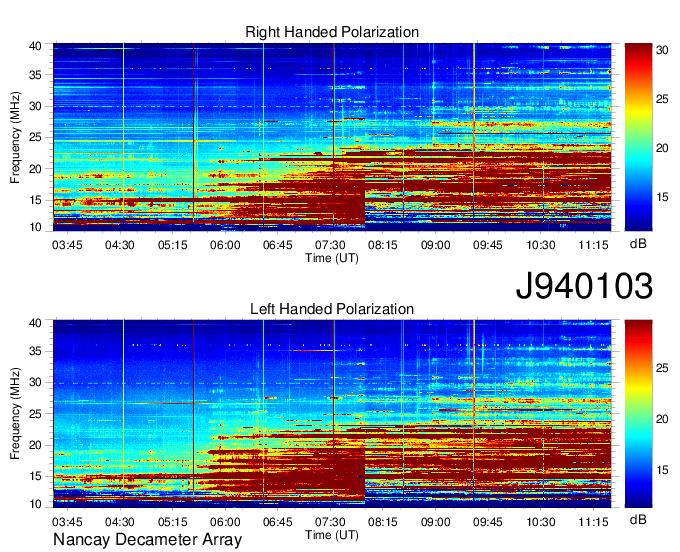Image resolution: width=680 pixels, height=552 pixels.
Task: Select 10 MHz frequency tick, Left Handed plot
Action: click(35, 504)
